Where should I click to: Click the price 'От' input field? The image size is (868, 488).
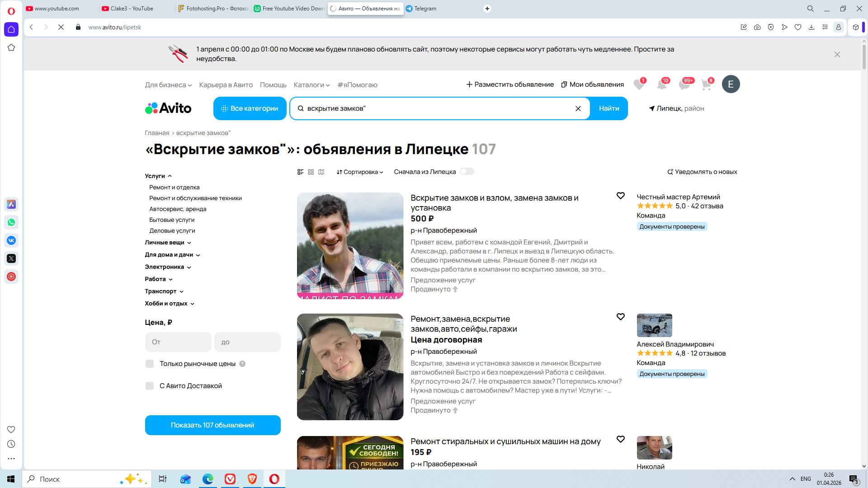tap(178, 342)
